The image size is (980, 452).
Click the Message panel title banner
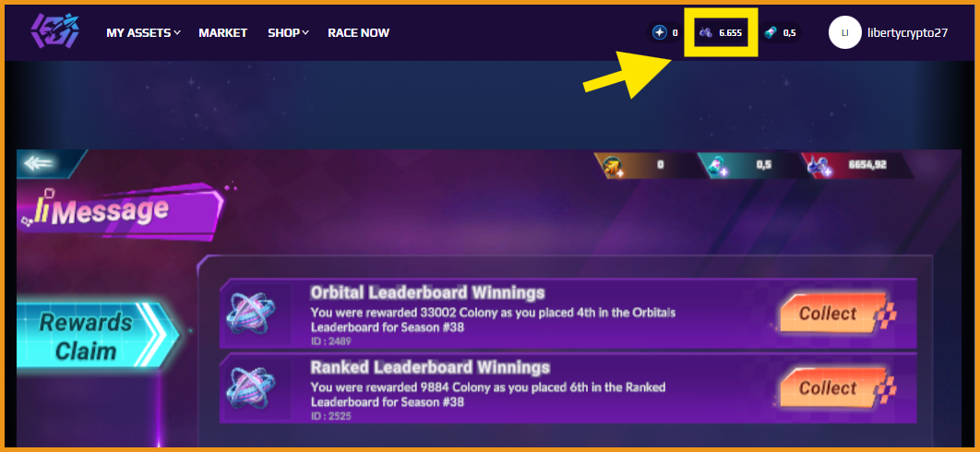click(x=120, y=211)
